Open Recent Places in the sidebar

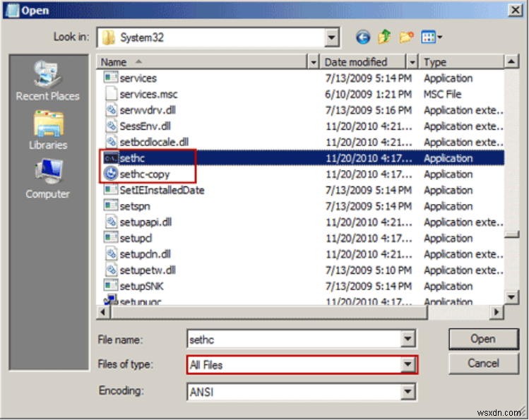pos(47,81)
